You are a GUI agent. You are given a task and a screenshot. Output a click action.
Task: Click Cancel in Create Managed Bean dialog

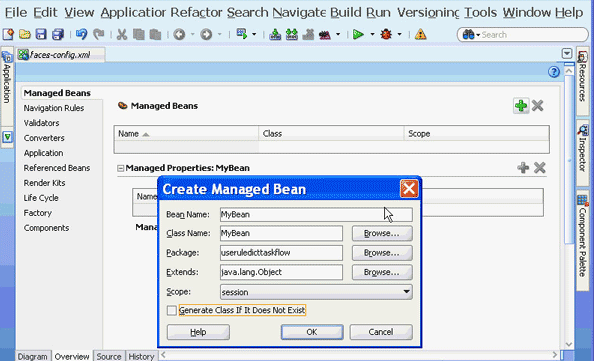[x=381, y=332]
